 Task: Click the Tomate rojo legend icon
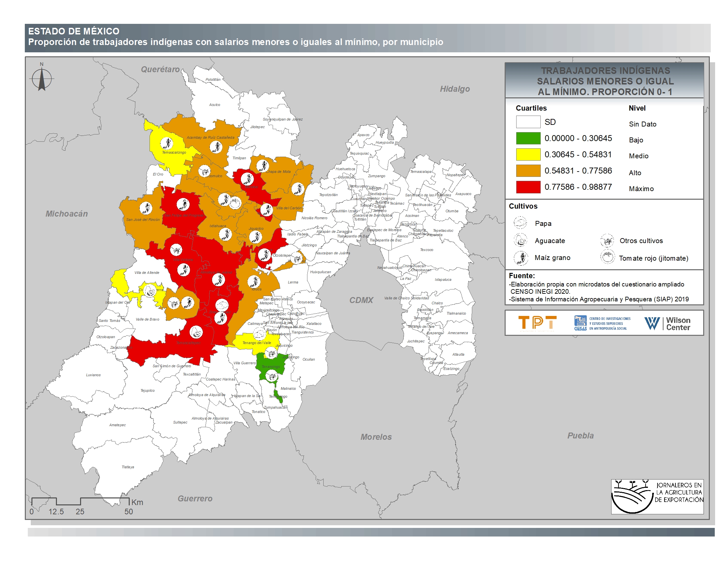click(x=607, y=257)
